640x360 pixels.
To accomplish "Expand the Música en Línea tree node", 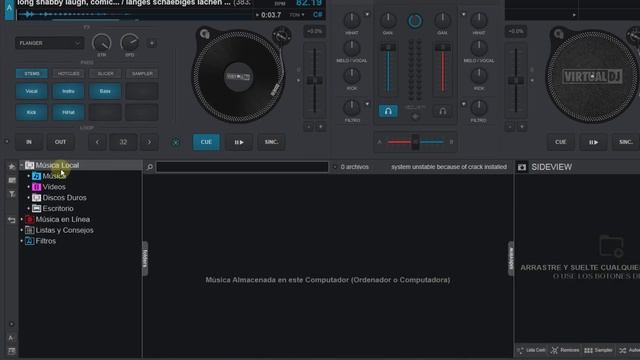I will 22,219.
